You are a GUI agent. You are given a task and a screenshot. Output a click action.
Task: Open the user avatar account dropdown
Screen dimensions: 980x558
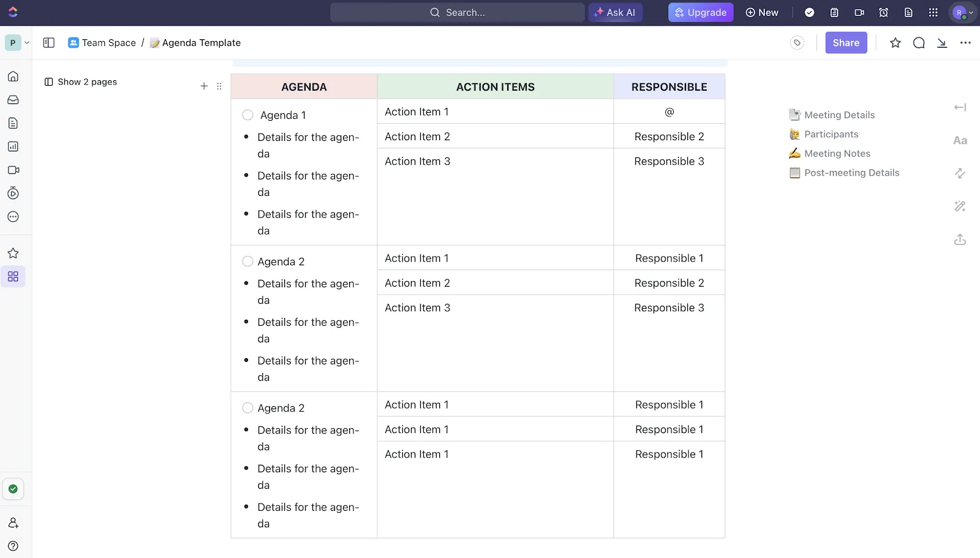pos(962,12)
